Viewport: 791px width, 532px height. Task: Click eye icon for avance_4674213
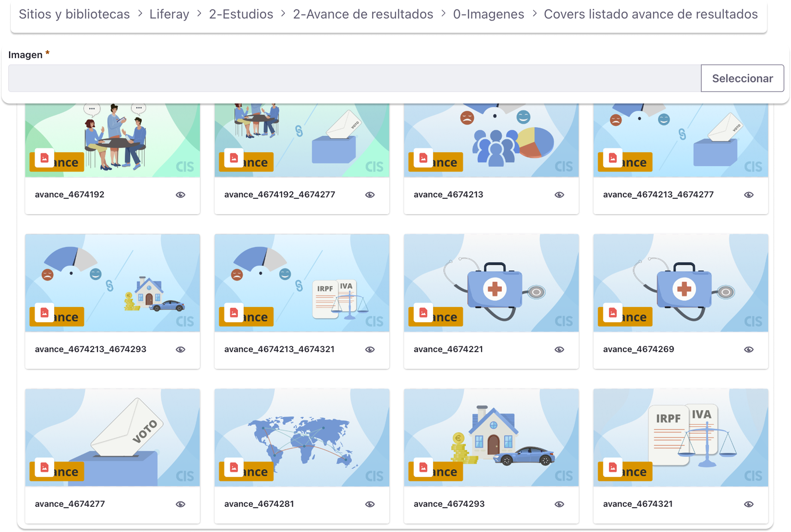point(559,195)
